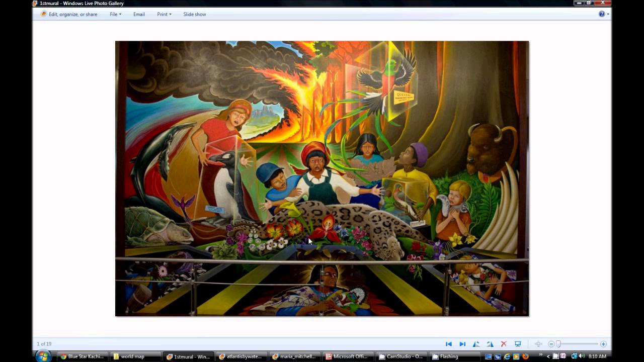The height and width of the screenshot is (362, 644).
Task: Click the fit-to-window icon
Action: point(538,344)
